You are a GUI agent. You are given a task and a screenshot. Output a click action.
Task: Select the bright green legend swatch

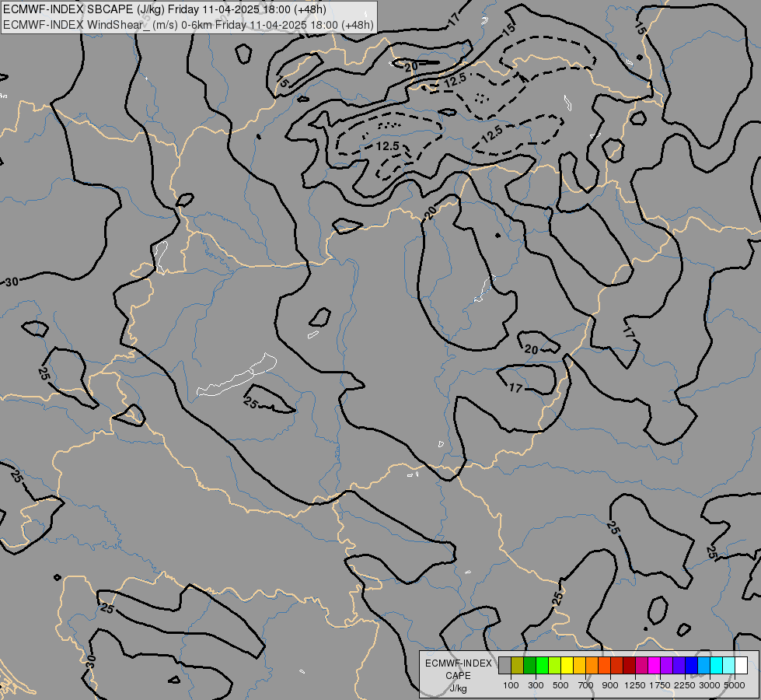pyautogui.click(x=542, y=665)
